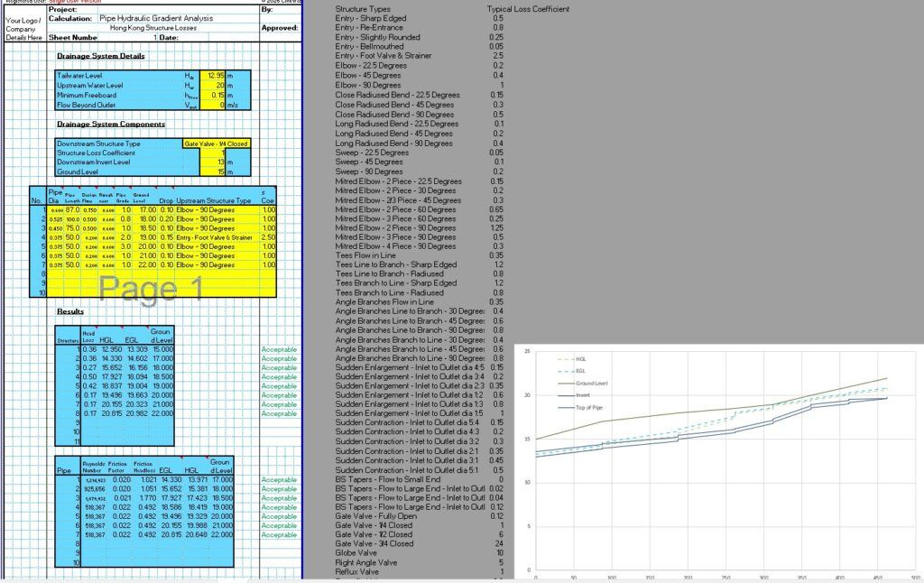Click the Tailwater Level value cell 12.95
The image size is (924, 583).
pos(212,76)
